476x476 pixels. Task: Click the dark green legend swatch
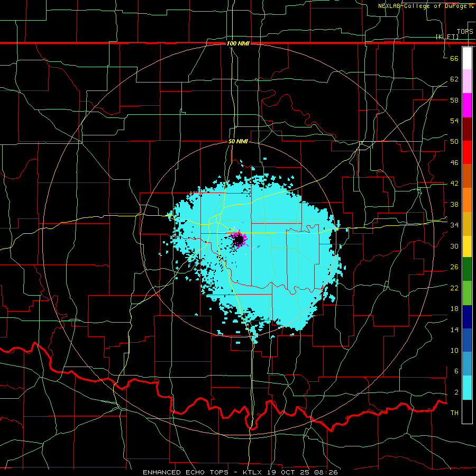pyautogui.click(x=467, y=269)
